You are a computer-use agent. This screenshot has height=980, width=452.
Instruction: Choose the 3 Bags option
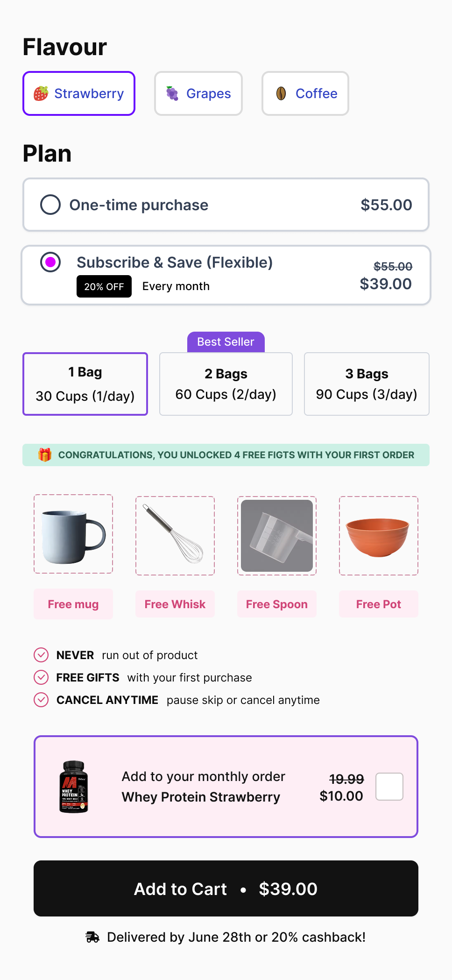coord(367,384)
